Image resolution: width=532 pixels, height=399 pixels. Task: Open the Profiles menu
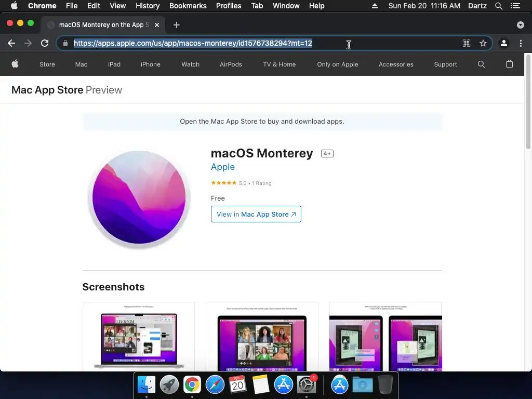[229, 6]
